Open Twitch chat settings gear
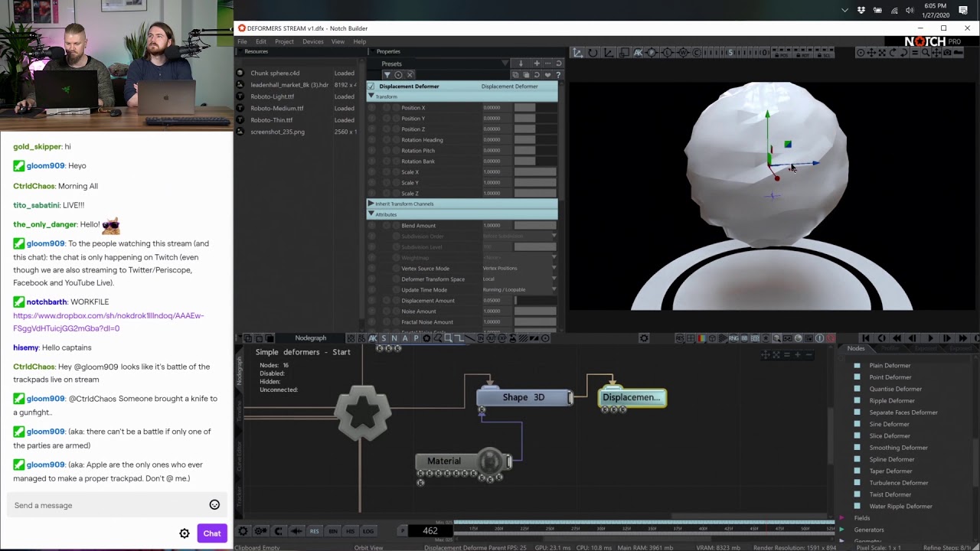This screenshot has height=551, width=980. (185, 533)
